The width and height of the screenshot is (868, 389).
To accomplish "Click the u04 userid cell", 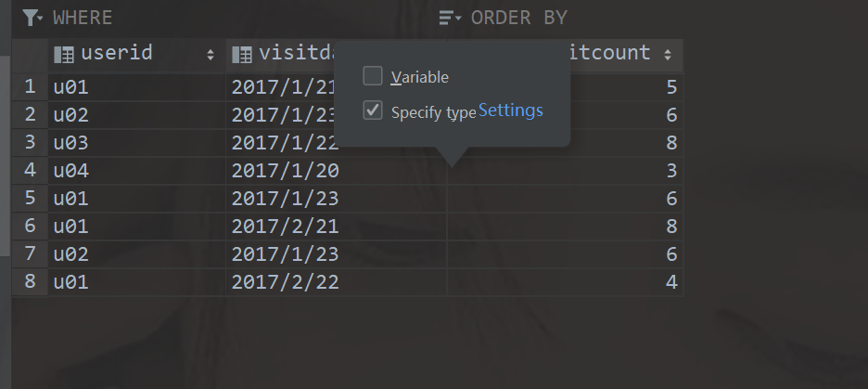I will [70, 171].
